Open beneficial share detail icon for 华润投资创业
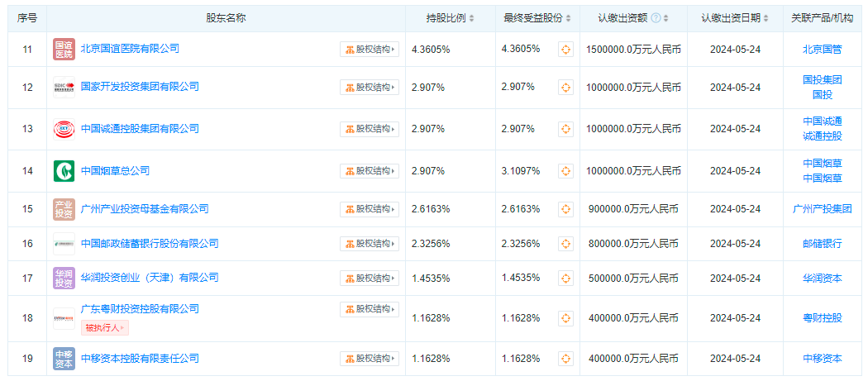 tap(565, 278)
